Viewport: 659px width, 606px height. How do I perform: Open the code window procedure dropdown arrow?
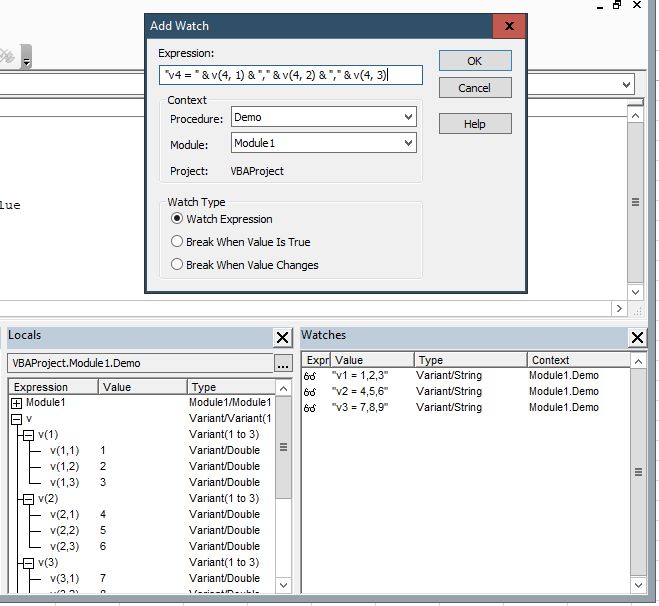[626, 85]
